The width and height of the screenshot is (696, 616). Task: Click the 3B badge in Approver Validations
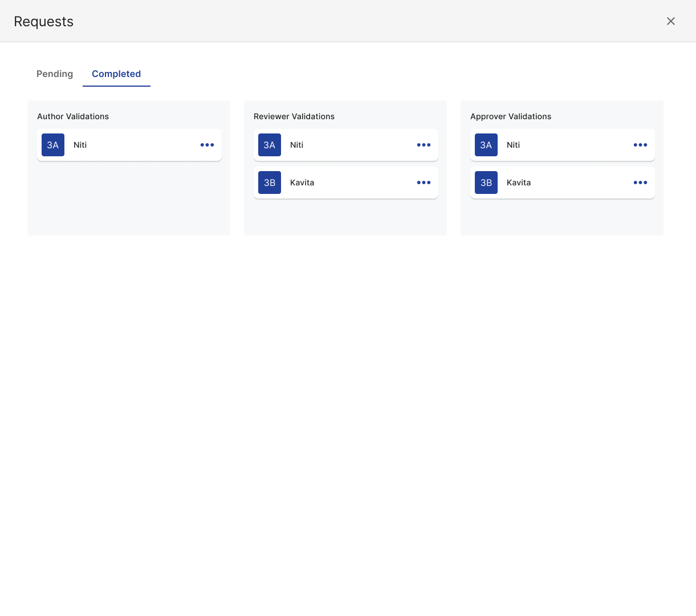486,183
